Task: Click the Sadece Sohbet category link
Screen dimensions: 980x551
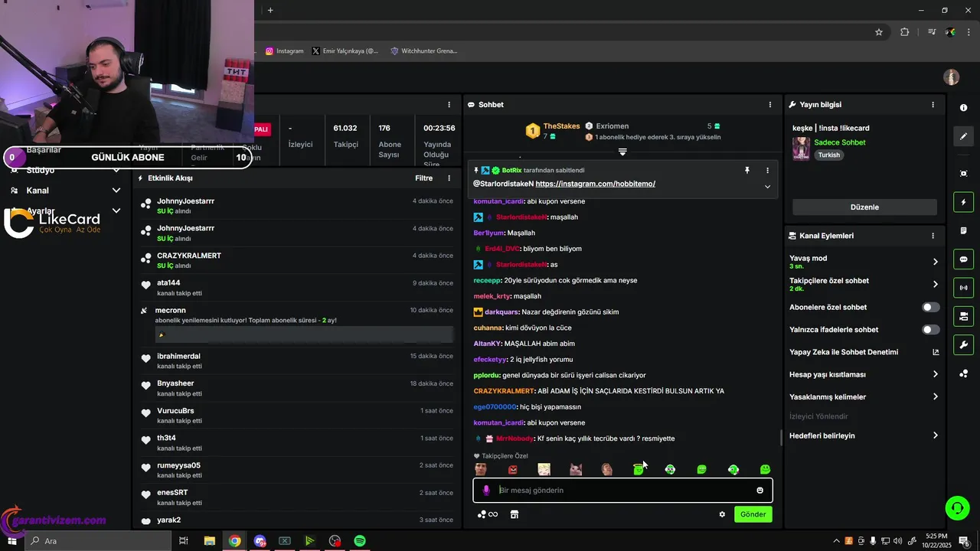Action: tap(840, 142)
